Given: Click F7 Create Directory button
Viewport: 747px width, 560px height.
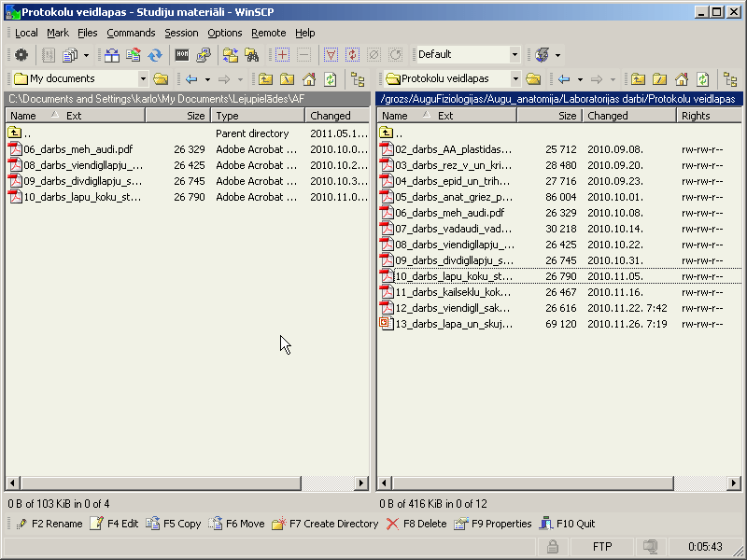Looking at the screenshot, I should click(x=325, y=524).
